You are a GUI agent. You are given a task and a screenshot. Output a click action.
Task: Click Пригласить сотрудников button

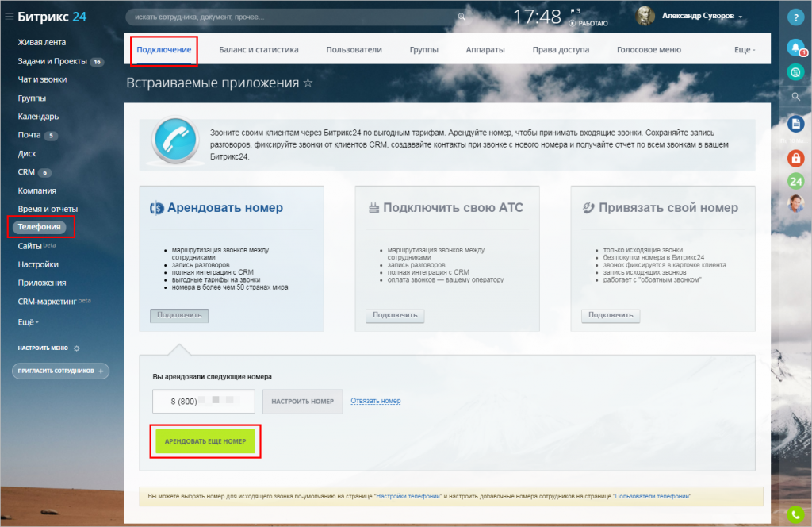tap(60, 371)
